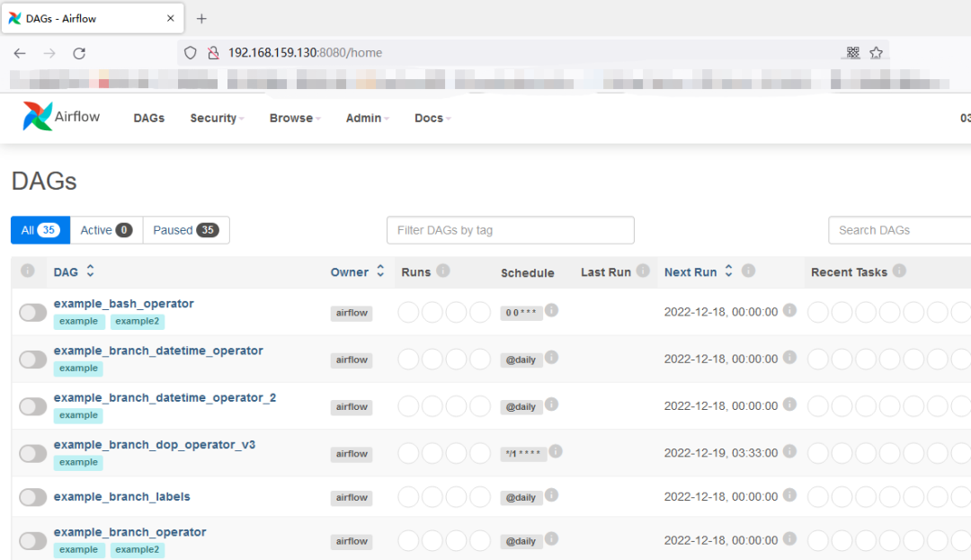Click info icon next to Next Run header

[x=748, y=271]
